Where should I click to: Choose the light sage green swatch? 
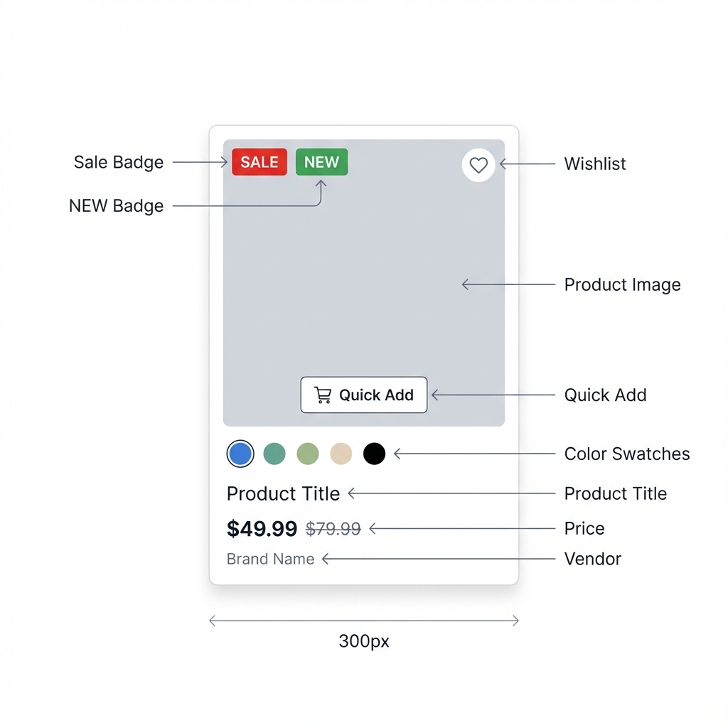click(308, 454)
